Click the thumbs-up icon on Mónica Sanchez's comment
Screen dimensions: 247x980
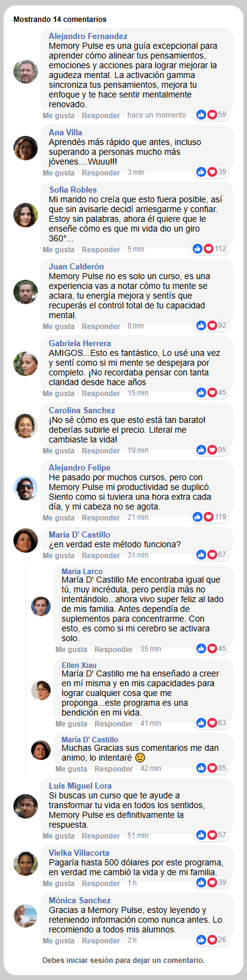pos(201,940)
